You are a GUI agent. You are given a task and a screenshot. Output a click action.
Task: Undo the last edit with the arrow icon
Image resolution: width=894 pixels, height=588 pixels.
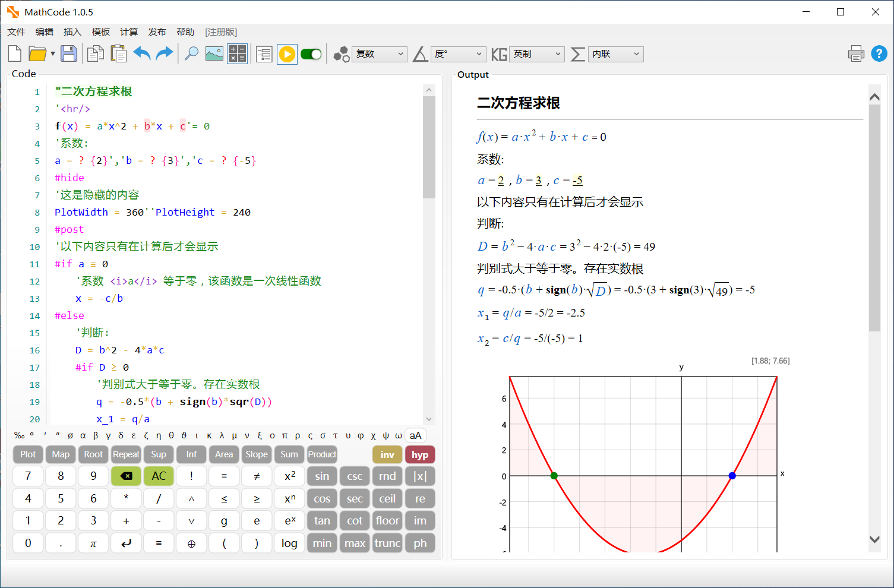pos(142,54)
